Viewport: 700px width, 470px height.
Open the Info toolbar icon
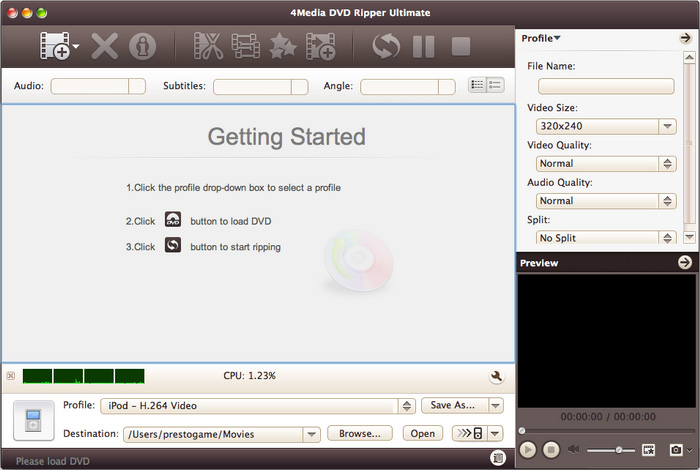[x=143, y=46]
